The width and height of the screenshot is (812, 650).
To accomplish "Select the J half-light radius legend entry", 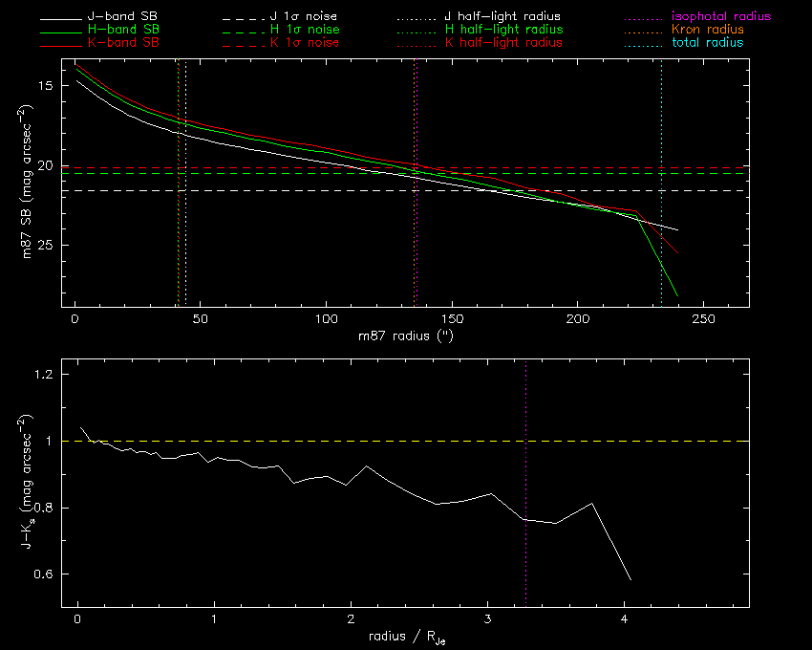I will click(502, 17).
